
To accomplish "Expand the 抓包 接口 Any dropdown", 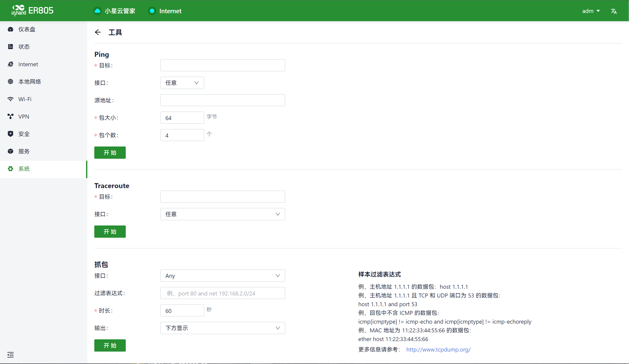I will coord(222,276).
